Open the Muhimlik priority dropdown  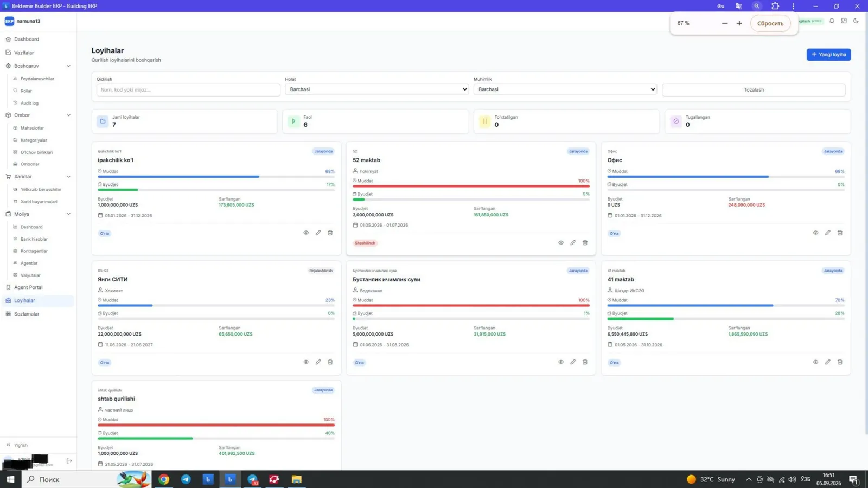565,89
